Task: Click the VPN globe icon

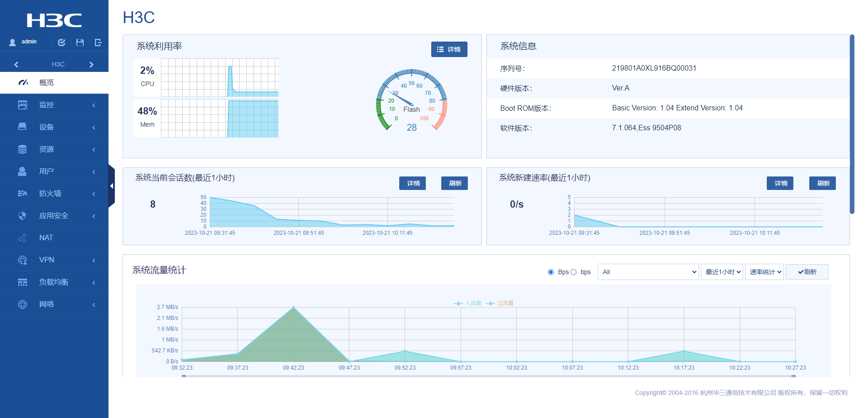Action: pos(22,260)
